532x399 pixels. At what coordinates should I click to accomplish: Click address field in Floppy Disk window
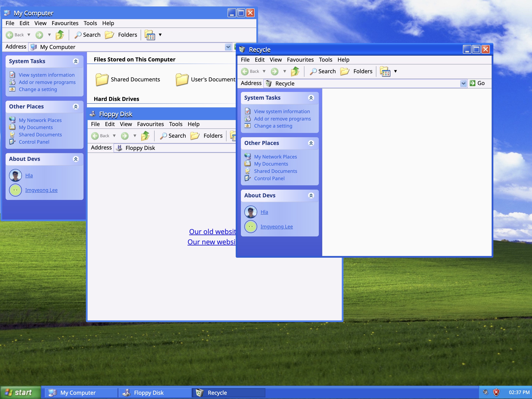click(175, 148)
